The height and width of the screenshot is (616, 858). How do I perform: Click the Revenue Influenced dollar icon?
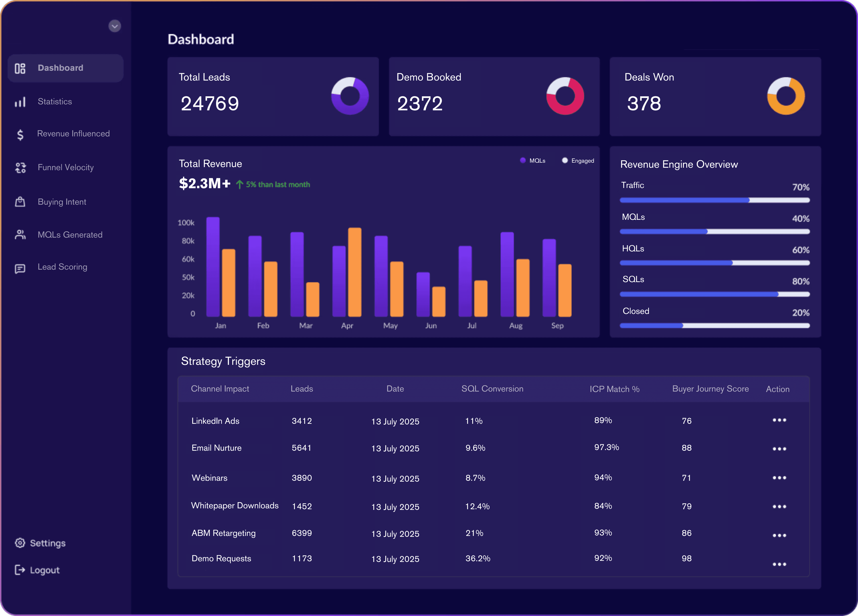click(x=20, y=135)
